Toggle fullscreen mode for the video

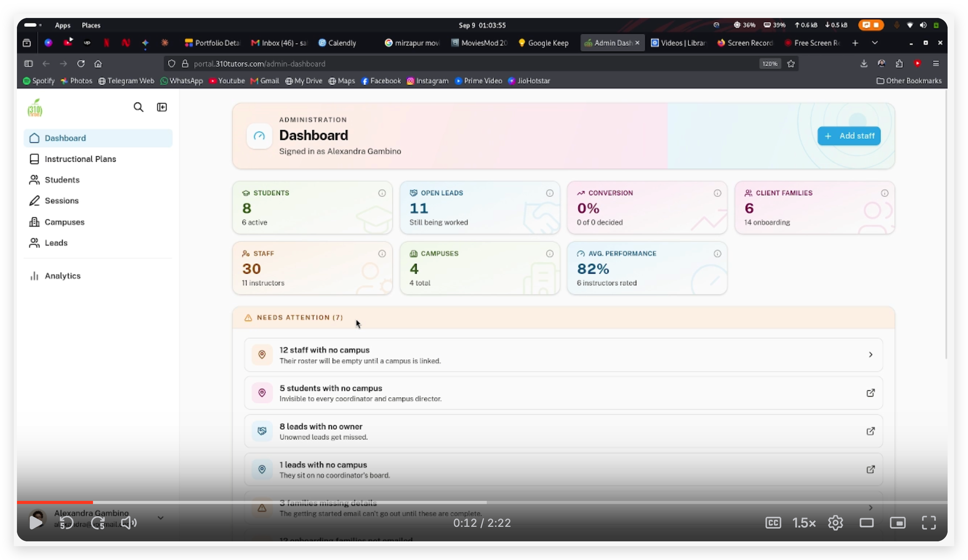929,523
